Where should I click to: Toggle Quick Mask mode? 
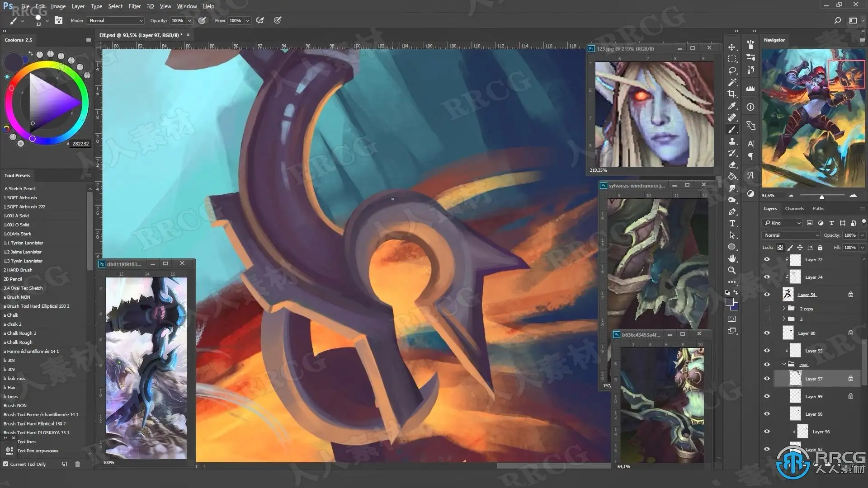(732, 319)
